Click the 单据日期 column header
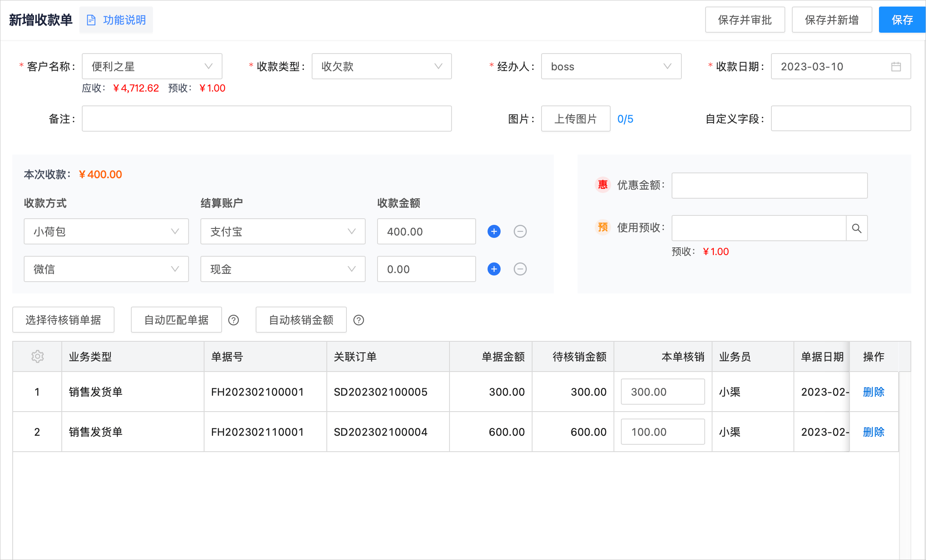 pyautogui.click(x=822, y=356)
